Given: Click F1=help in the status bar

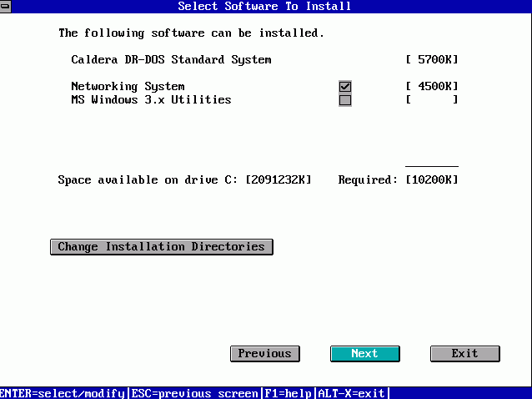Looking at the screenshot, I should click(288, 393).
